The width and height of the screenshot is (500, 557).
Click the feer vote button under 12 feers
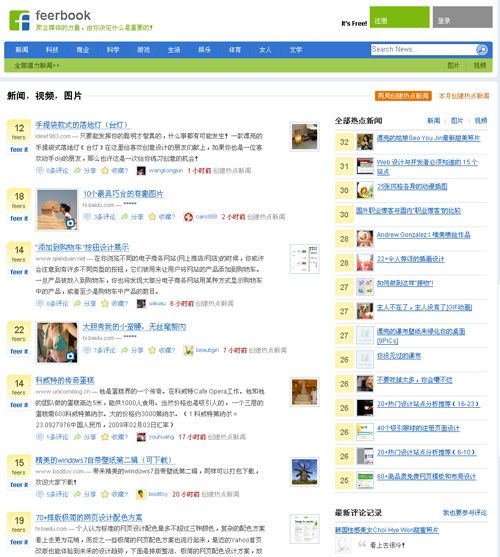[19, 150]
